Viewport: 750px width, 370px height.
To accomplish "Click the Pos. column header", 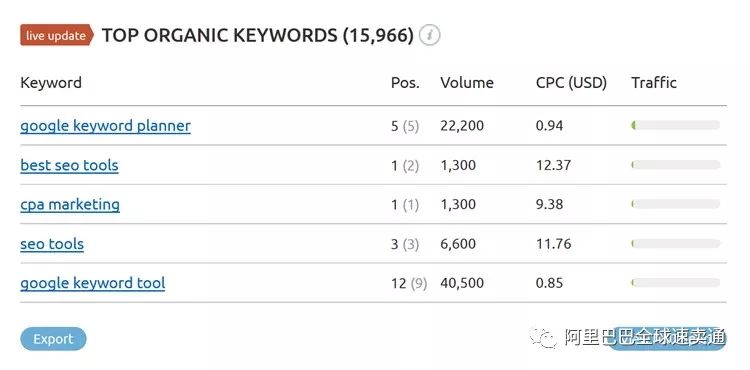I will coord(405,83).
